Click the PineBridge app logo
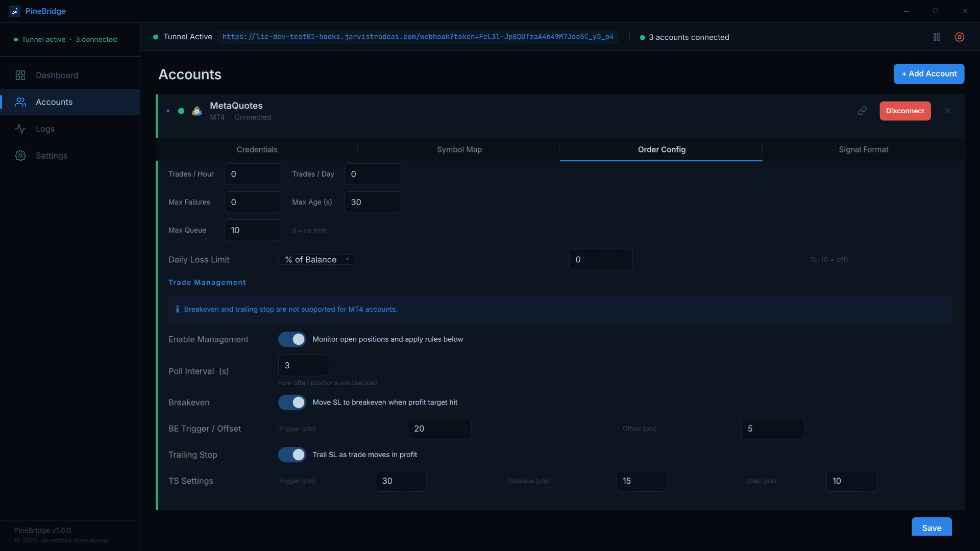The width and height of the screenshot is (980, 551). point(14,11)
